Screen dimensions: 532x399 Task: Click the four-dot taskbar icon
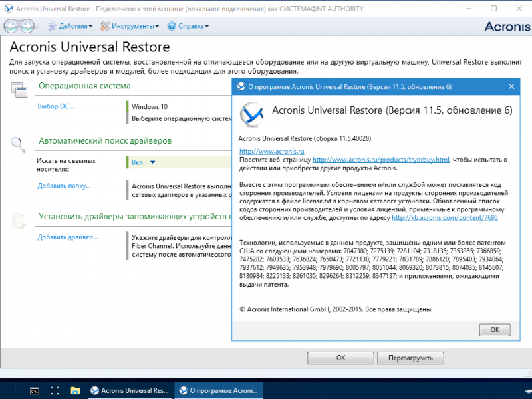point(55,390)
